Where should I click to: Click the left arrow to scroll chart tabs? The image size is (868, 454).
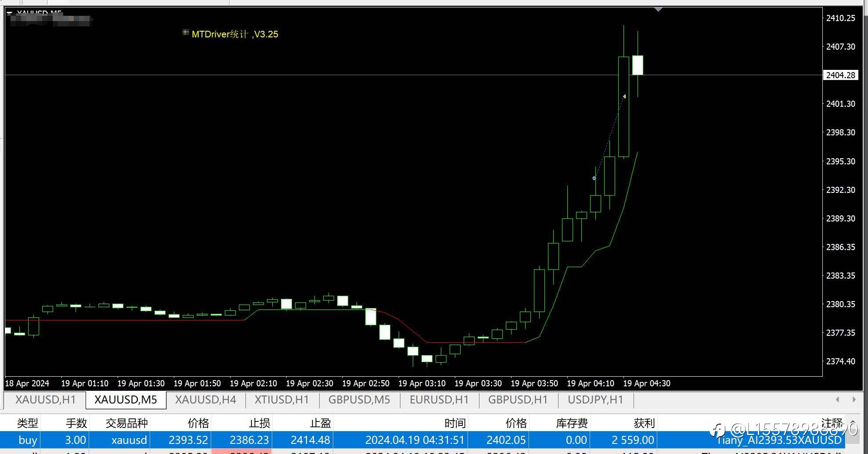(x=837, y=400)
